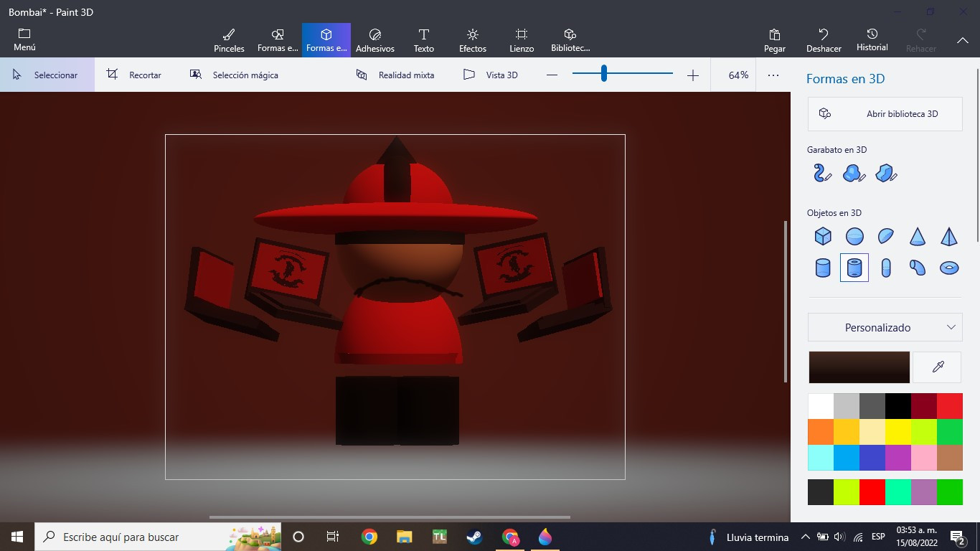Collapse the ribbon with the chevron arrow
980x551 pixels.
pos(963,40)
